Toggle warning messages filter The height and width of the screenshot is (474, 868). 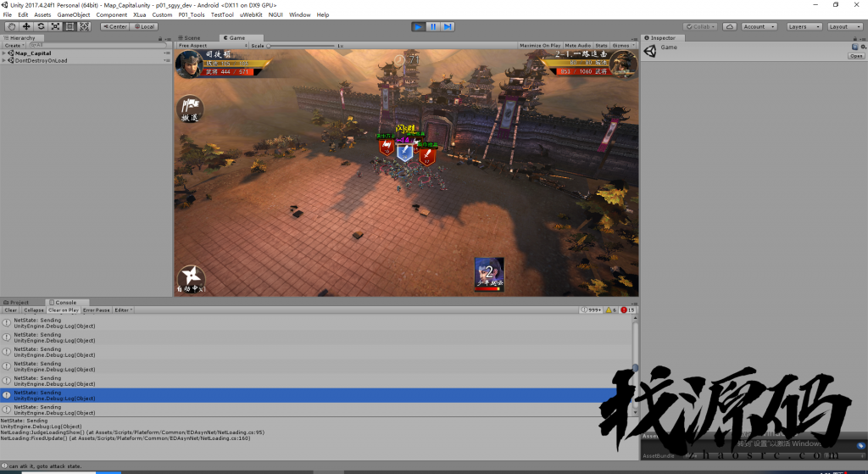point(612,310)
